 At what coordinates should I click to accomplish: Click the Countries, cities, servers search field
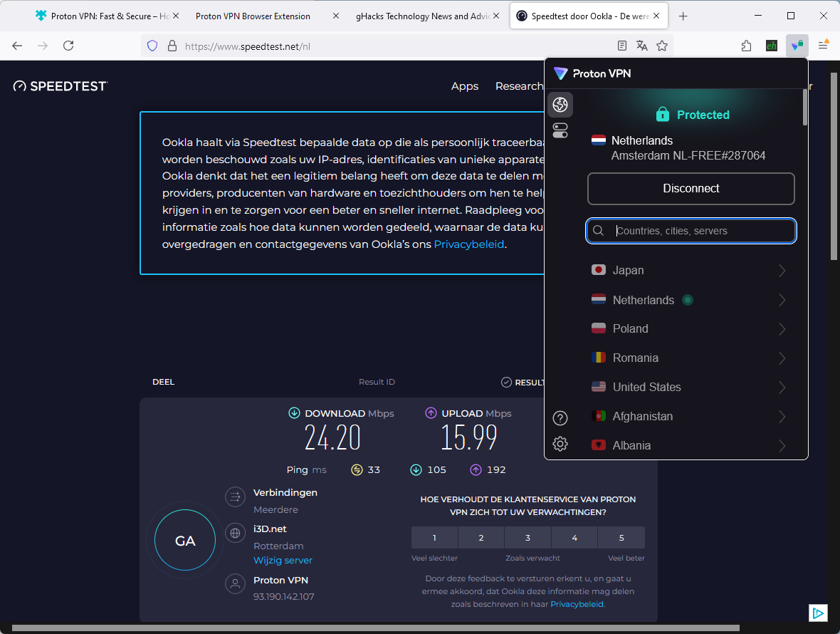point(701,231)
